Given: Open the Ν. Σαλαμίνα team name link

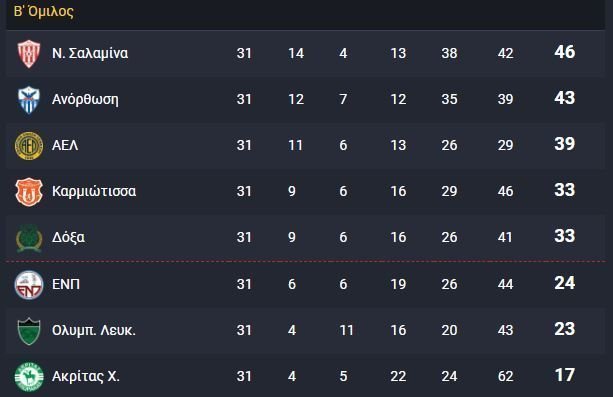Looking at the screenshot, I should (x=90, y=53).
